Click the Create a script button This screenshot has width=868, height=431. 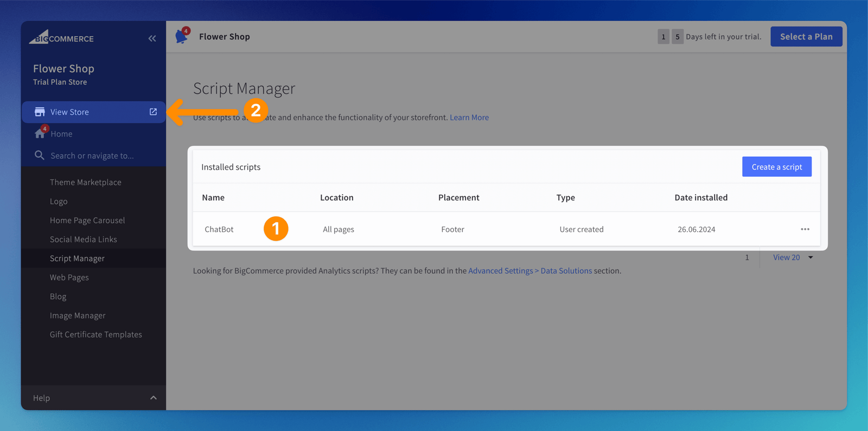click(x=776, y=167)
